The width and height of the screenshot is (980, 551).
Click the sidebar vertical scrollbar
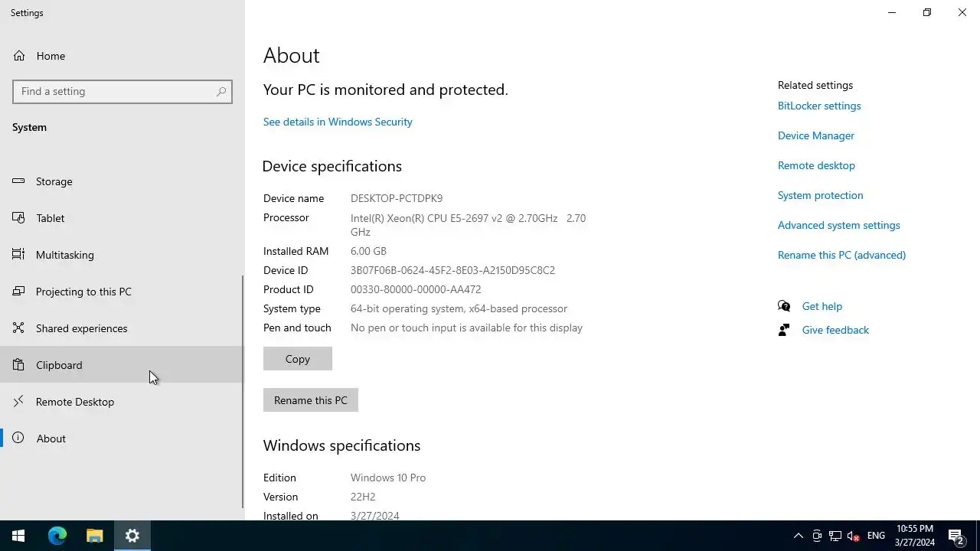pyautogui.click(x=243, y=392)
